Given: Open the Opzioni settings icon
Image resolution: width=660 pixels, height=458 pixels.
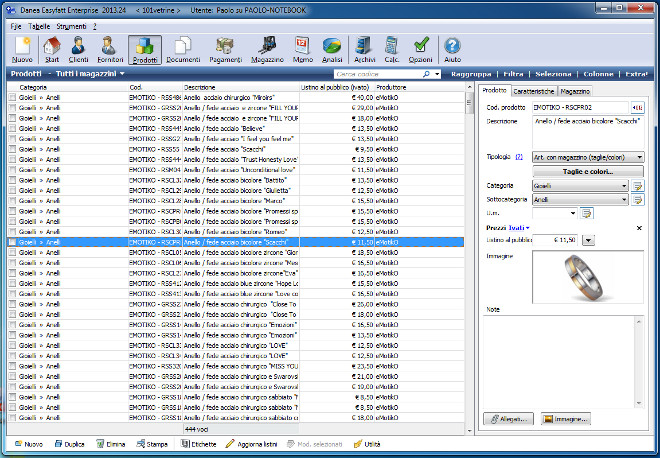Looking at the screenshot, I should [421, 49].
